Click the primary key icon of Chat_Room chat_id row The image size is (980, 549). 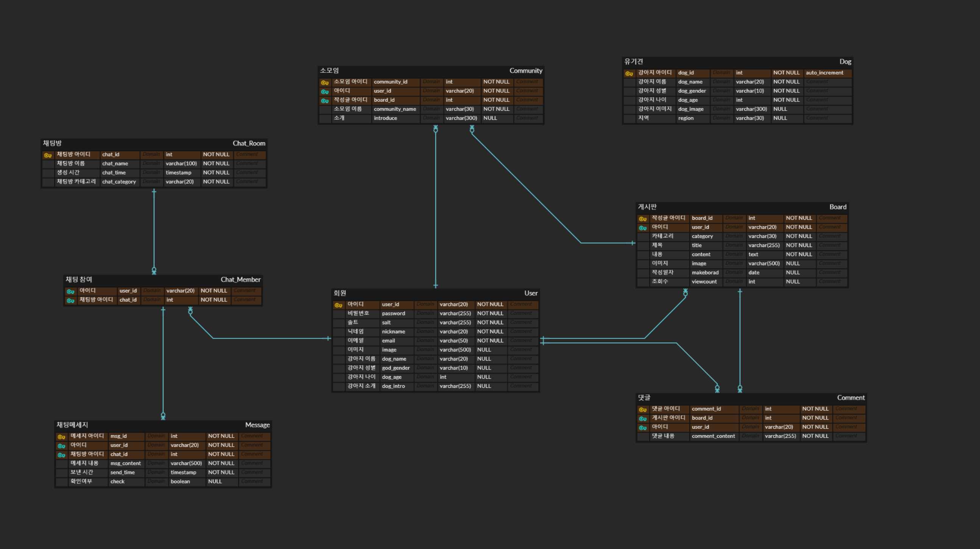pos(48,155)
